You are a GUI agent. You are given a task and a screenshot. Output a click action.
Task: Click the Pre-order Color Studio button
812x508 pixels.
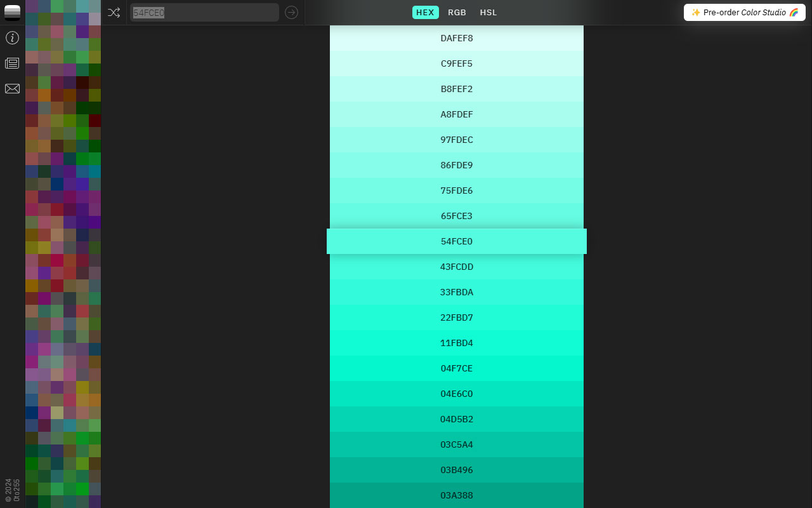pos(744,12)
